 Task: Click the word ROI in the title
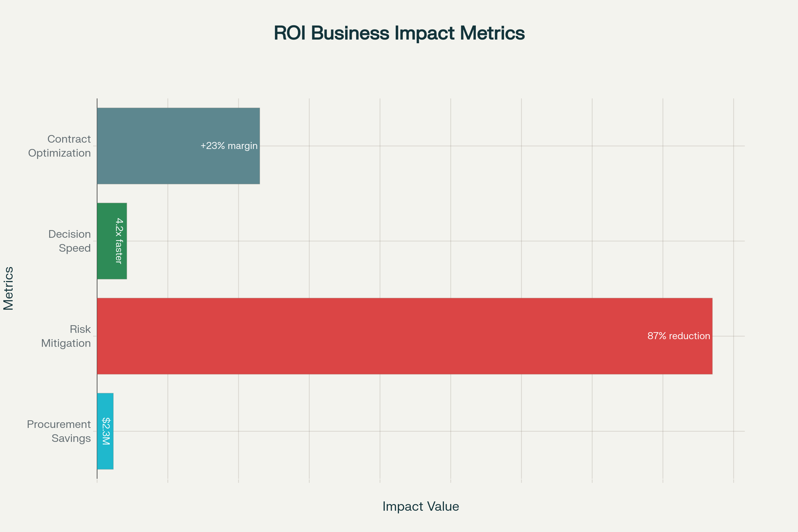(289, 33)
